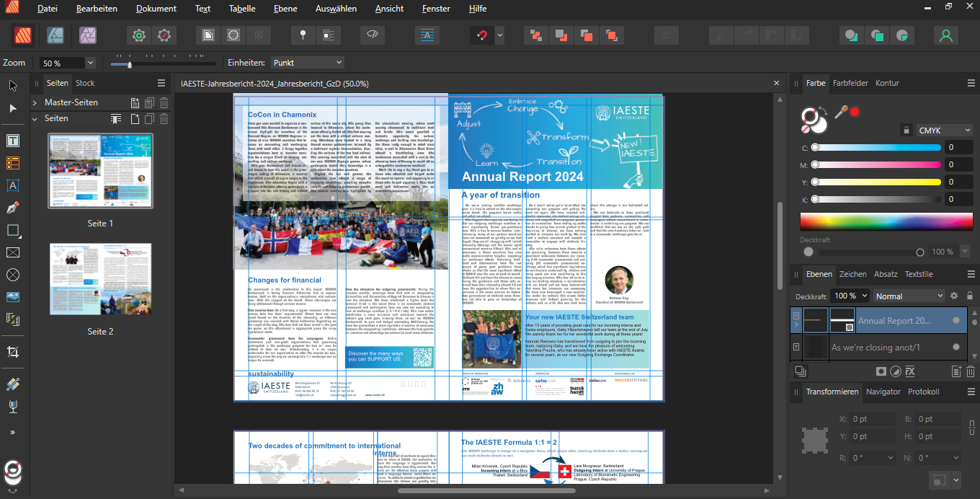This screenshot has width=980, height=499.
Task: Close the IAESTE-Jahresbericht document tab
Action: 777,83
